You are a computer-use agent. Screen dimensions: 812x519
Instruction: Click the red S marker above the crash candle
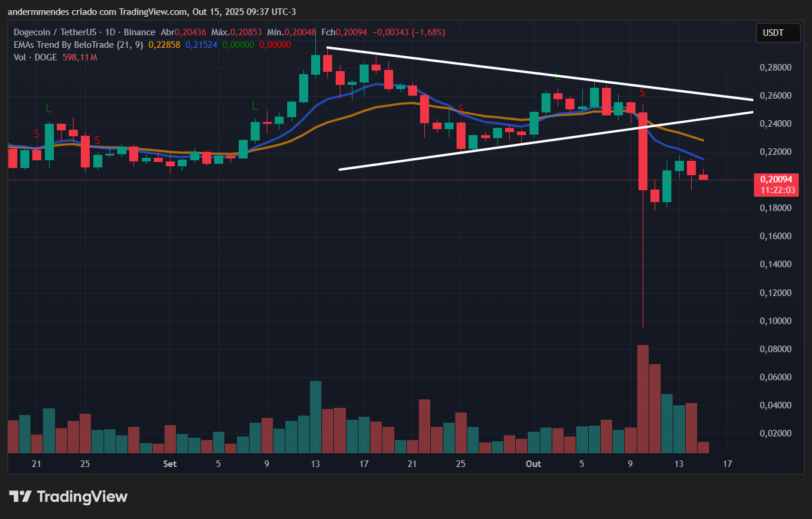[x=642, y=93]
